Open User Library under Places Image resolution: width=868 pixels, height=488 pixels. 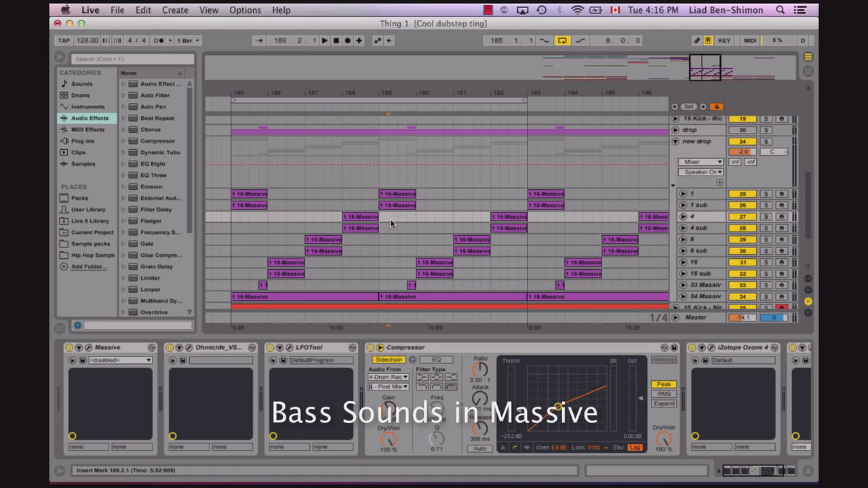tap(88, 209)
